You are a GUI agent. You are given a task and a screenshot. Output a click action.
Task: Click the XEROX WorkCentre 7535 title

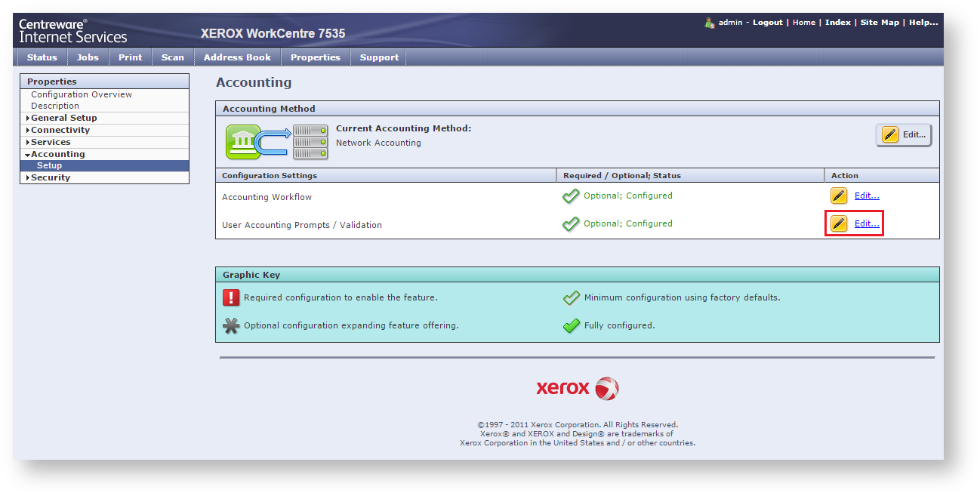point(273,34)
